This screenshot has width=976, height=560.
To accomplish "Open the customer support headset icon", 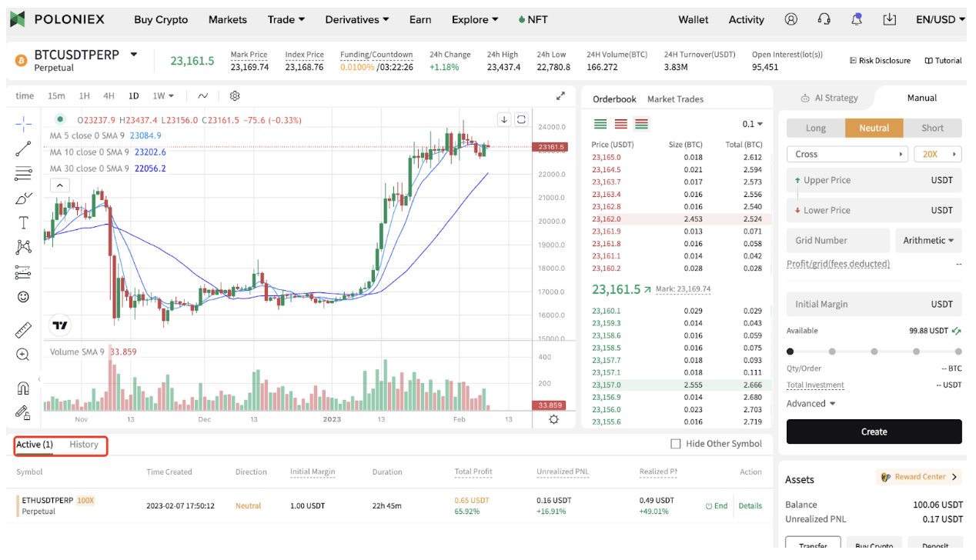I will 824,19.
